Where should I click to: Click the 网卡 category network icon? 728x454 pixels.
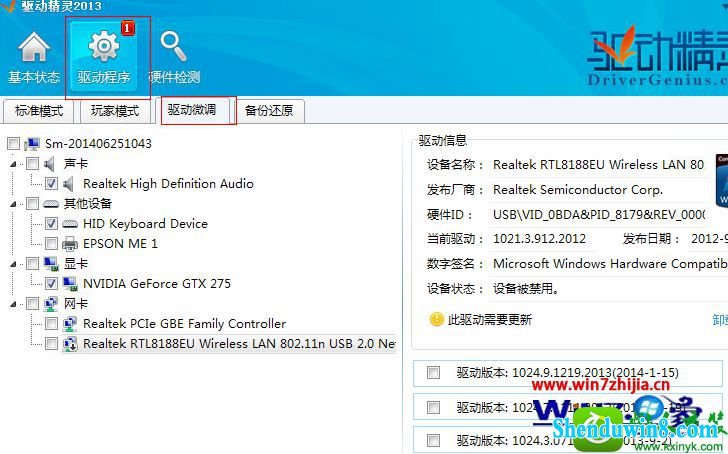pos(51,304)
